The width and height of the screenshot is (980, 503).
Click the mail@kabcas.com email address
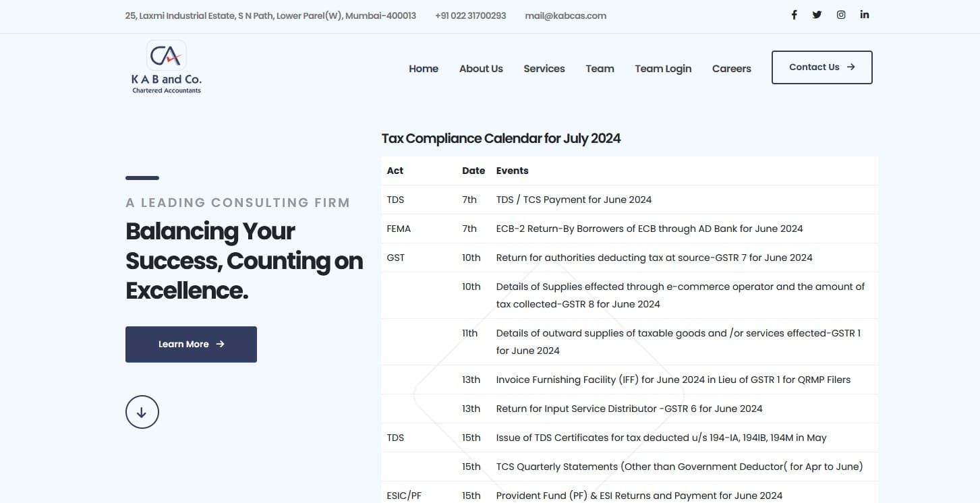pos(566,16)
